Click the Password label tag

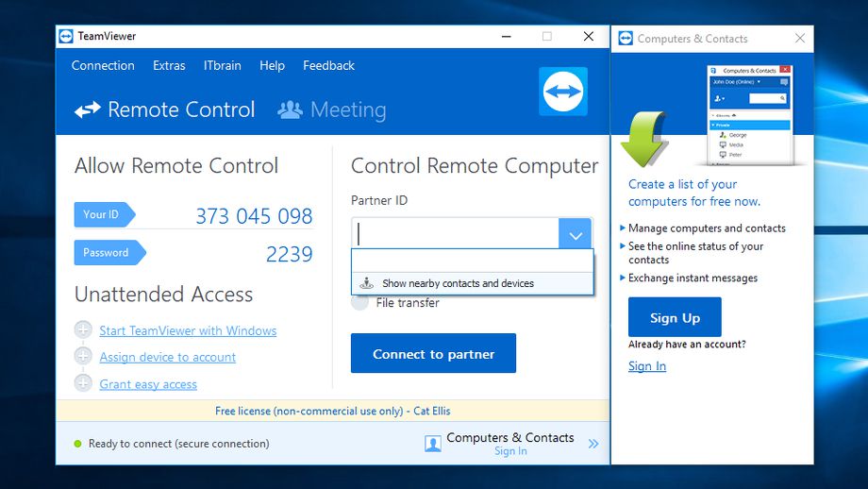[x=109, y=253]
